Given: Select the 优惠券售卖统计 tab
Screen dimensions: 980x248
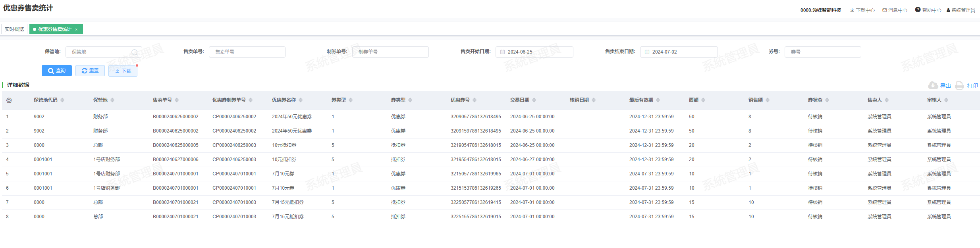Looking at the screenshot, I should [54, 29].
